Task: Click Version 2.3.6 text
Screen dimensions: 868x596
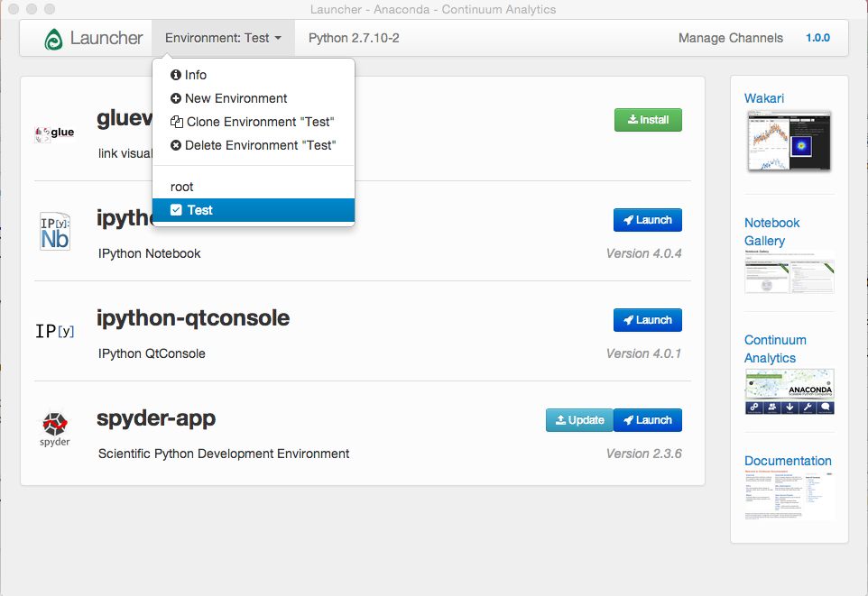Action: click(x=644, y=454)
